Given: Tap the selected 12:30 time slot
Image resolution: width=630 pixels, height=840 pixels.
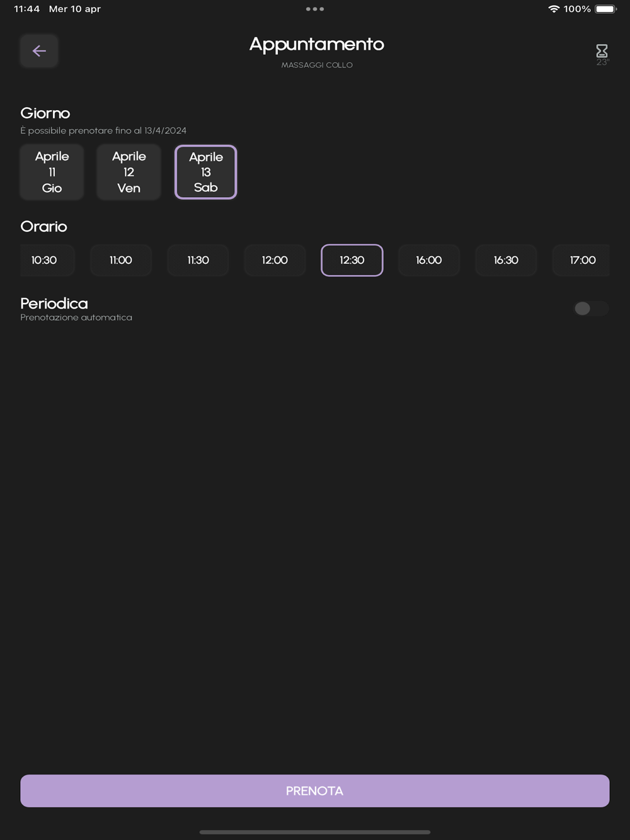Looking at the screenshot, I should pyautogui.click(x=352, y=260).
